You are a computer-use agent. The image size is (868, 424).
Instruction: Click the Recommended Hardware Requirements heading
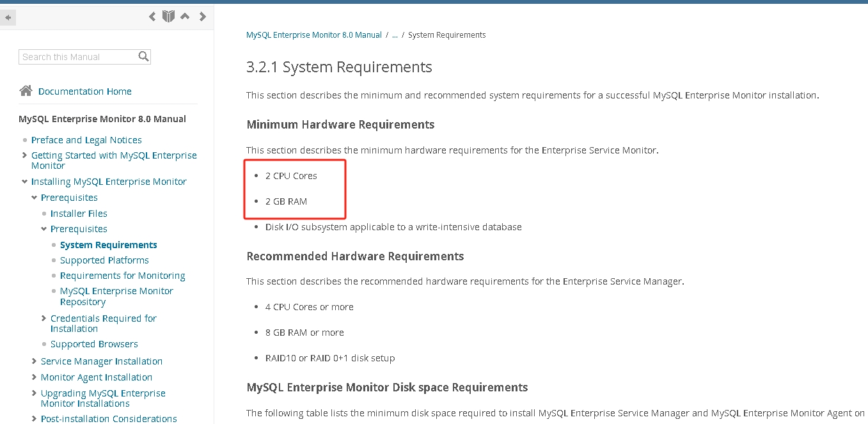click(355, 256)
